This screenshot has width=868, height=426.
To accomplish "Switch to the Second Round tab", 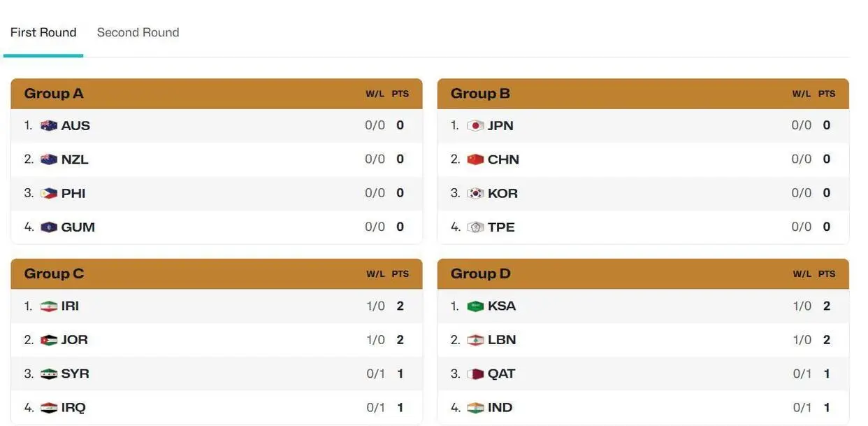I will (x=138, y=32).
